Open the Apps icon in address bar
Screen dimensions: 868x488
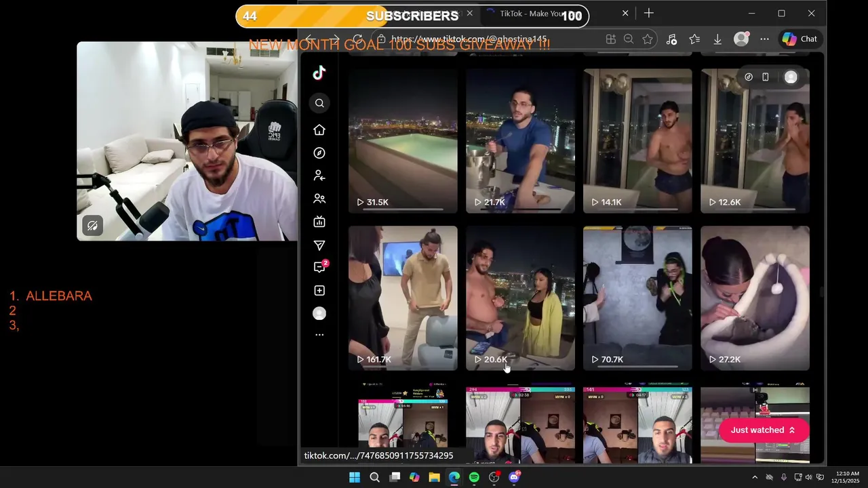coord(610,39)
